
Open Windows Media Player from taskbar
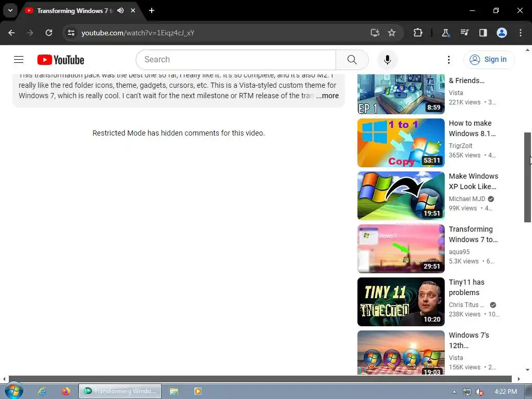point(198,391)
